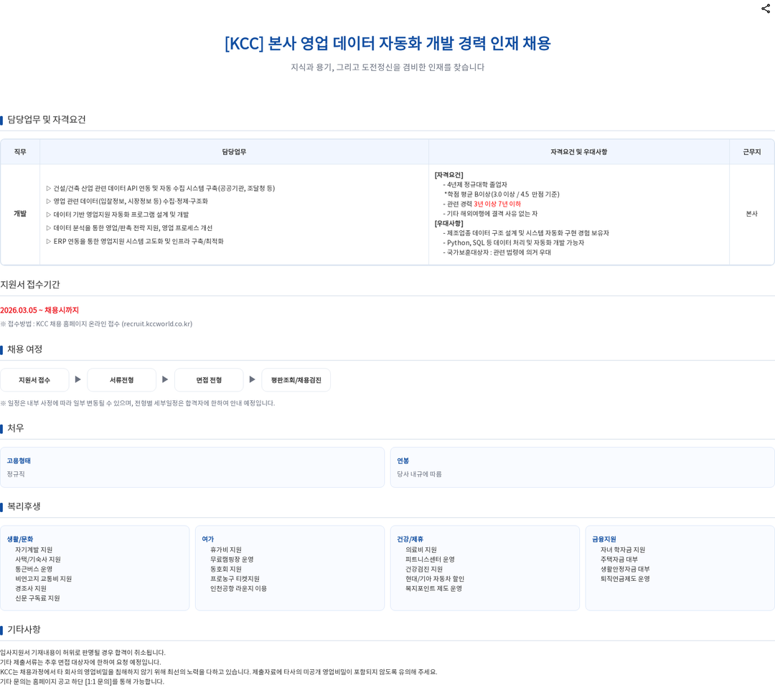Click the '2026.03.05 ~ 채용시까지' date text
The height and width of the screenshot is (700, 775).
tap(39, 311)
